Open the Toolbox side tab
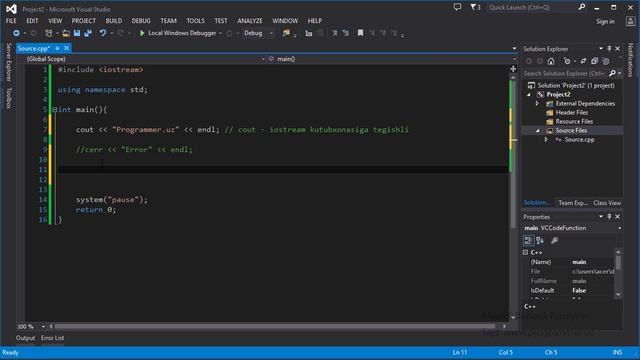640x360 pixels. tap(9, 98)
